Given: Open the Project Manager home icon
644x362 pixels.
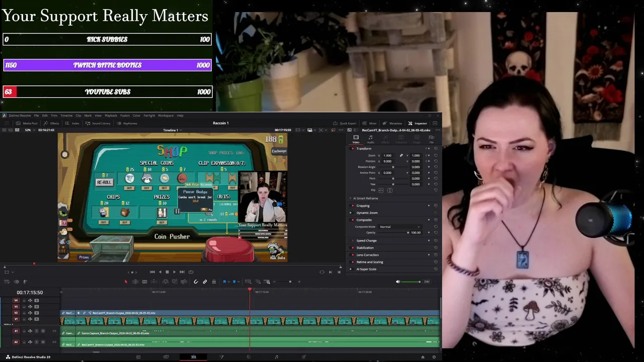Looking at the screenshot, I should tap(423, 357).
